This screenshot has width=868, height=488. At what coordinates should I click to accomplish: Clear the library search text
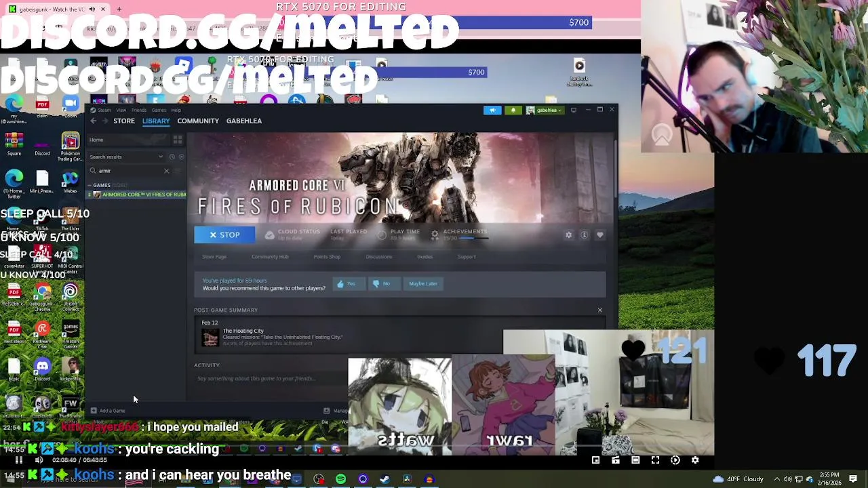166,171
